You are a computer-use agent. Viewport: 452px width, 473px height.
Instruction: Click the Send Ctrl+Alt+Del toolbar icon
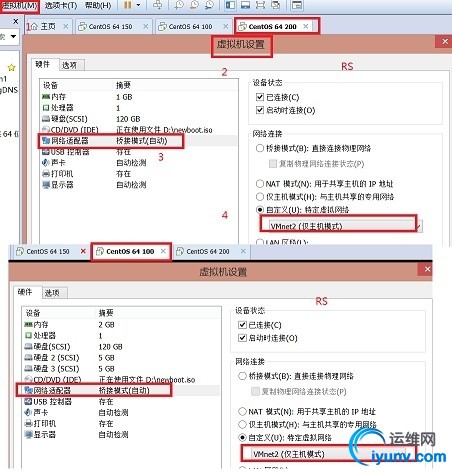(x=158, y=5)
